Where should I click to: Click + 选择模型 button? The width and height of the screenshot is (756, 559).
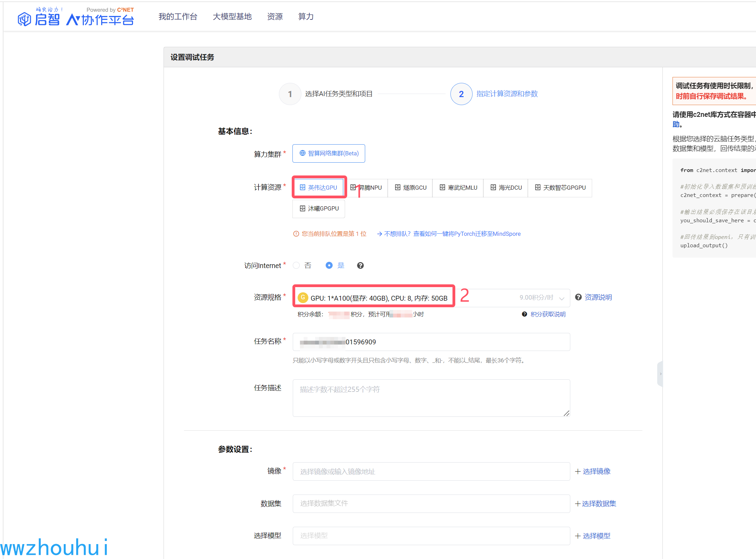click(593, 536)
